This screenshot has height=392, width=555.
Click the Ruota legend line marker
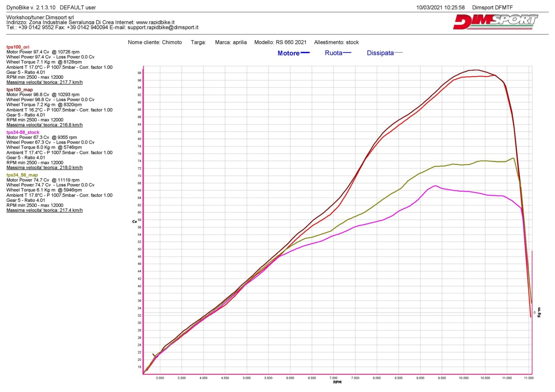coord(347,53)
